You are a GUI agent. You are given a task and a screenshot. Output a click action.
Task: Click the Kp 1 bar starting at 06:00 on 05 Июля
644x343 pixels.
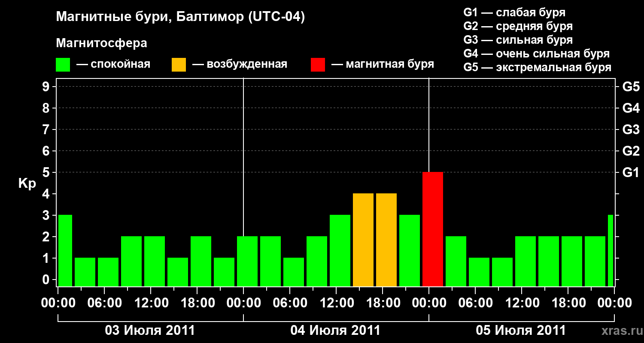[479, 272]
